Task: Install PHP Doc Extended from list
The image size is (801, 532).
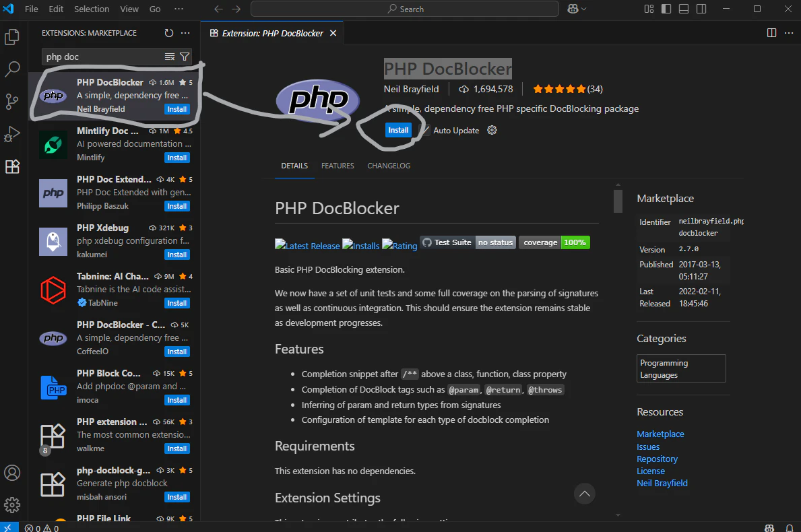Action: [177, 206]
